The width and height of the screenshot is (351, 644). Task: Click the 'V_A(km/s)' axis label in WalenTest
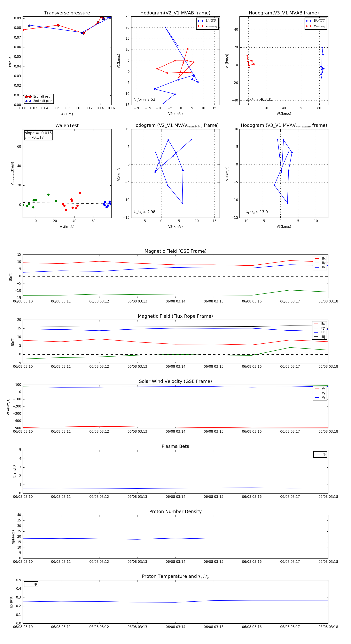pos(67,227)
